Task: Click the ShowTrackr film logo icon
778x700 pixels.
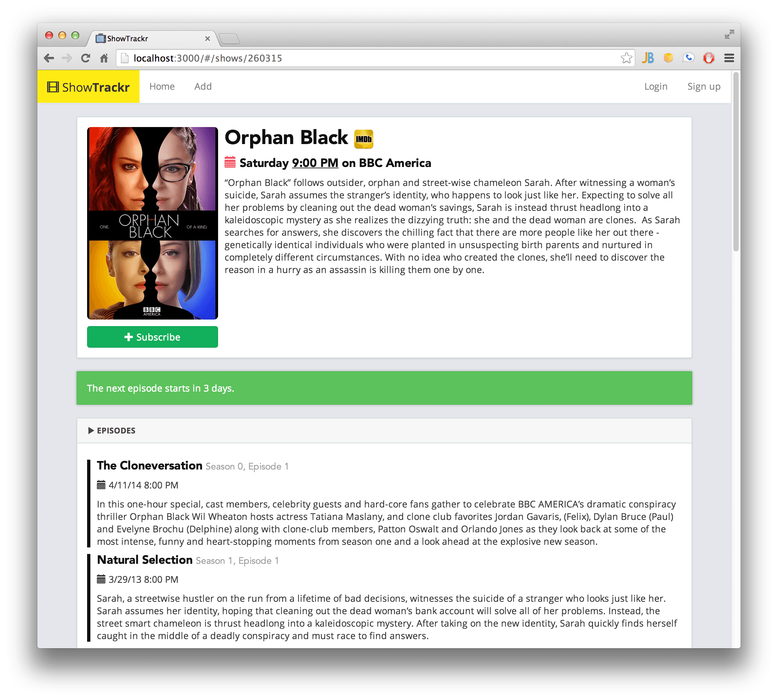Action: pyautogui.click(x=53, y=87)
